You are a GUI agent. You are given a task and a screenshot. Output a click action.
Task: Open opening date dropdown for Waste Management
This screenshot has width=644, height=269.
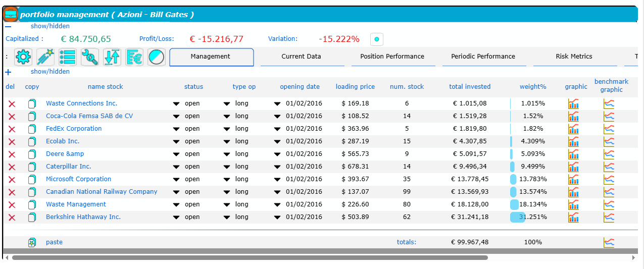[277, 205]
